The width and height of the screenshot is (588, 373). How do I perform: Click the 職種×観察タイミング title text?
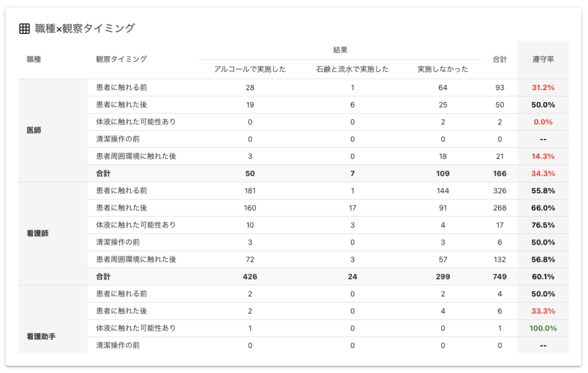pyautogui.click(x=85, y=29)
